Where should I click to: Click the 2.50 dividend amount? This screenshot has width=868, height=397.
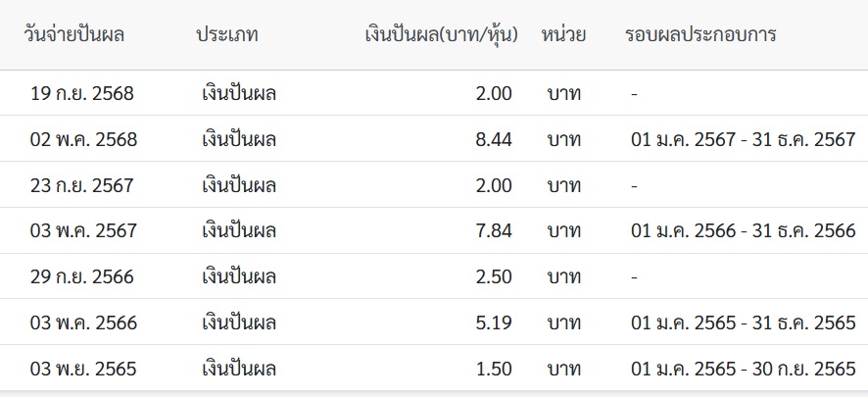494,276
